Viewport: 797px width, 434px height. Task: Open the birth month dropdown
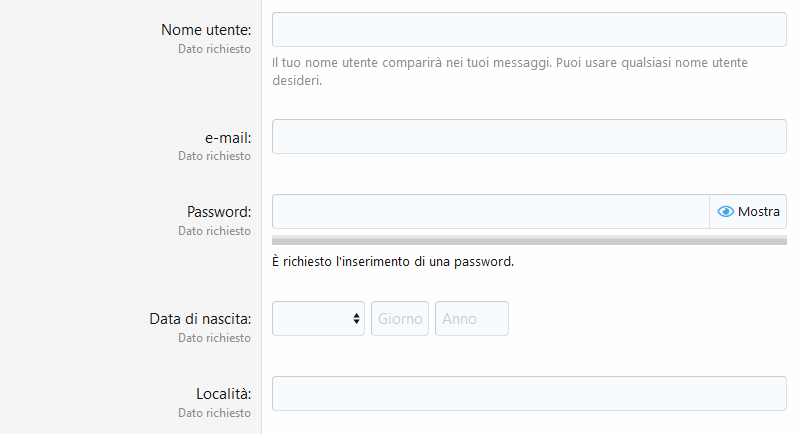coord(318,319)
